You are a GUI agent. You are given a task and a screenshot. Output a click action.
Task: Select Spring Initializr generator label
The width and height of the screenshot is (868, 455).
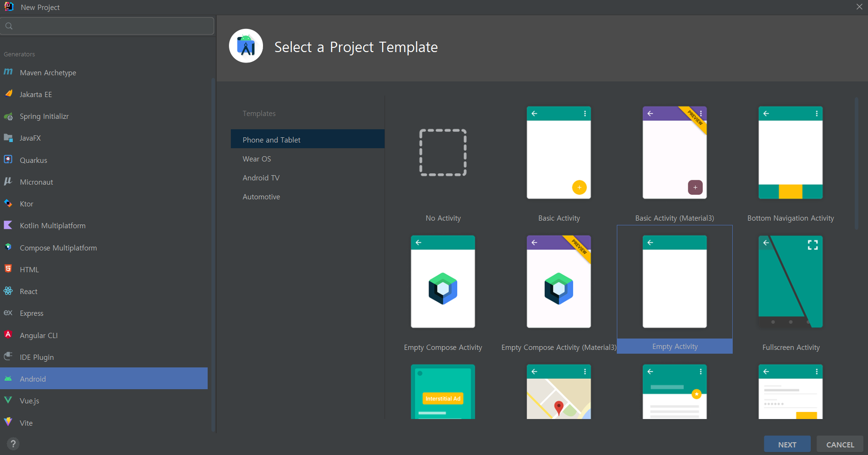[x=44, y=116]
